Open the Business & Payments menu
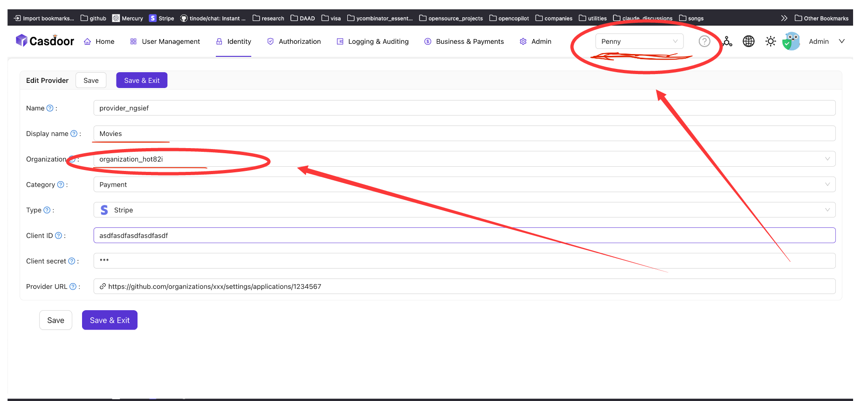868x401 pixels. tap(464, 41)
